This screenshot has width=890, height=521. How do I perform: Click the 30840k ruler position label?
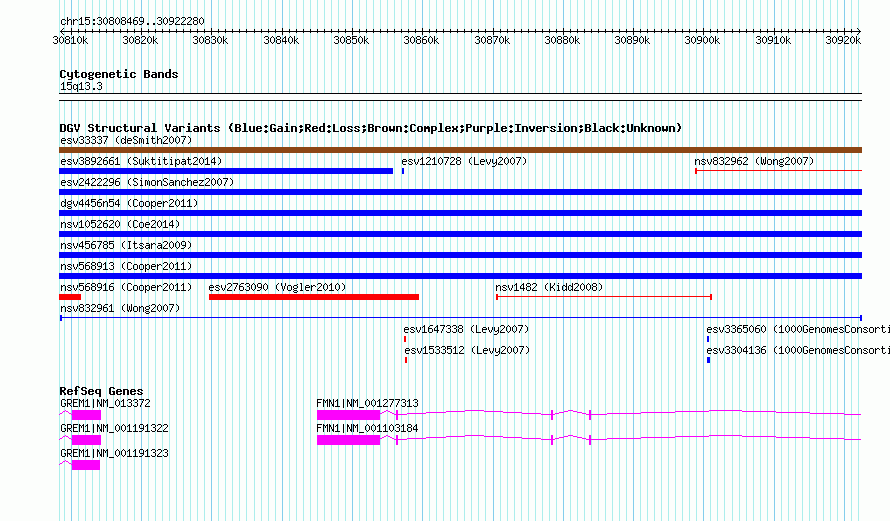pyautogui.click(x=281, y=40)
